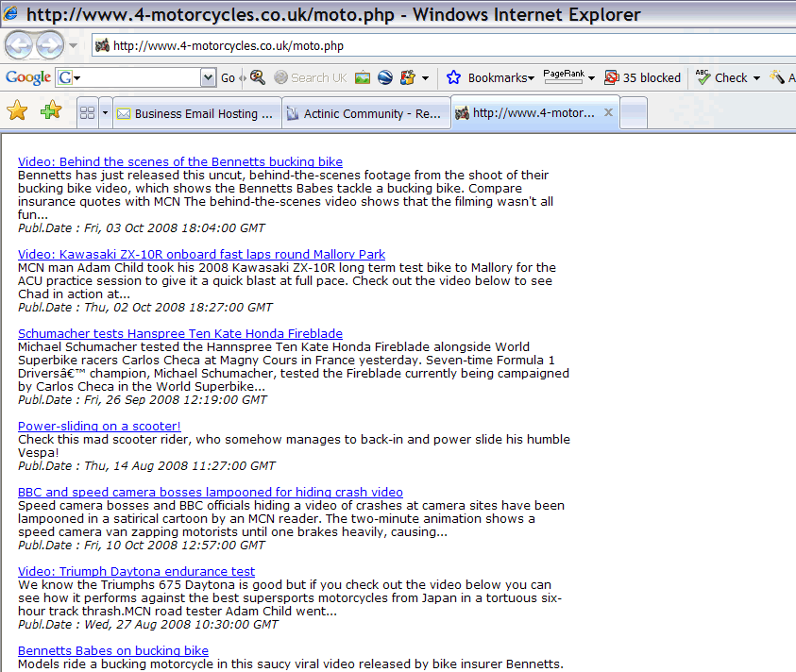Open the Bookmarks dropdown menu
Screen dimensions: 796x672
point(491,77)
